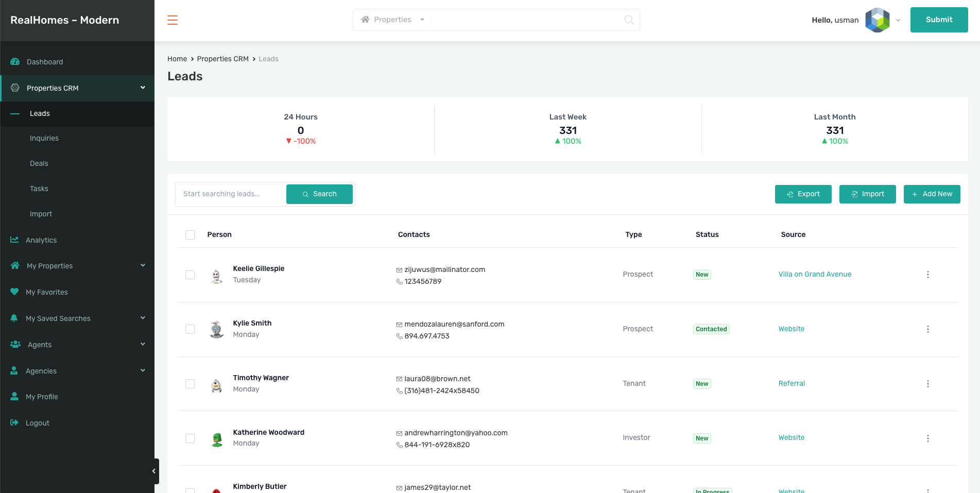The width and height of the screenshot is (980, 493).
Task: Go to Deals in the sidebar
Action: click(x=39, y=163)
